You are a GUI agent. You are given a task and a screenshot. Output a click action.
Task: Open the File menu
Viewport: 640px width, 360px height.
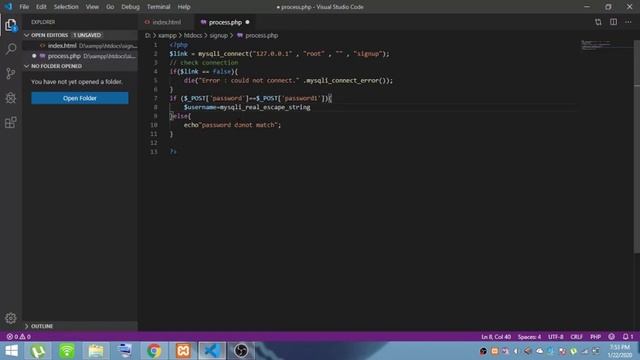[x=24, y=7]
